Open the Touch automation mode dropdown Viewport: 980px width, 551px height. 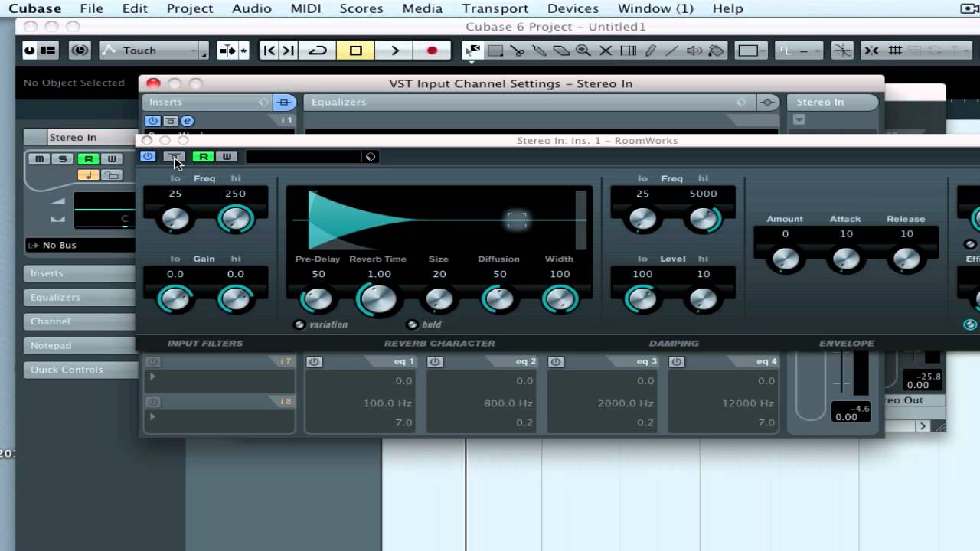[x=154, y=51]
